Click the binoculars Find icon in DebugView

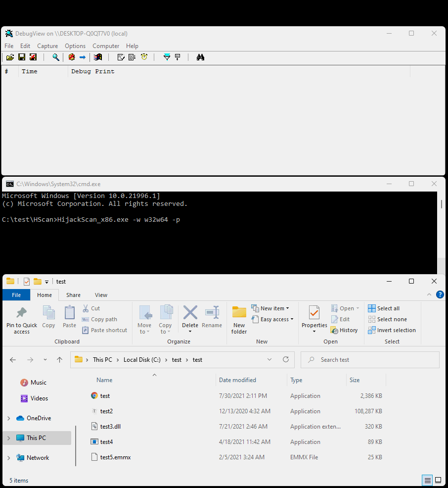pos(201,57)
